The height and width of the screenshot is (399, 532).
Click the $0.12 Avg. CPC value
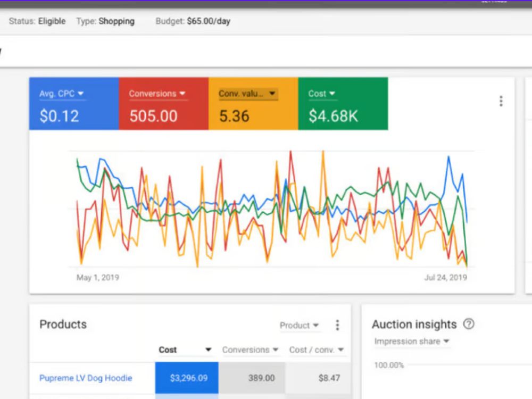click(x=60, y=116)
